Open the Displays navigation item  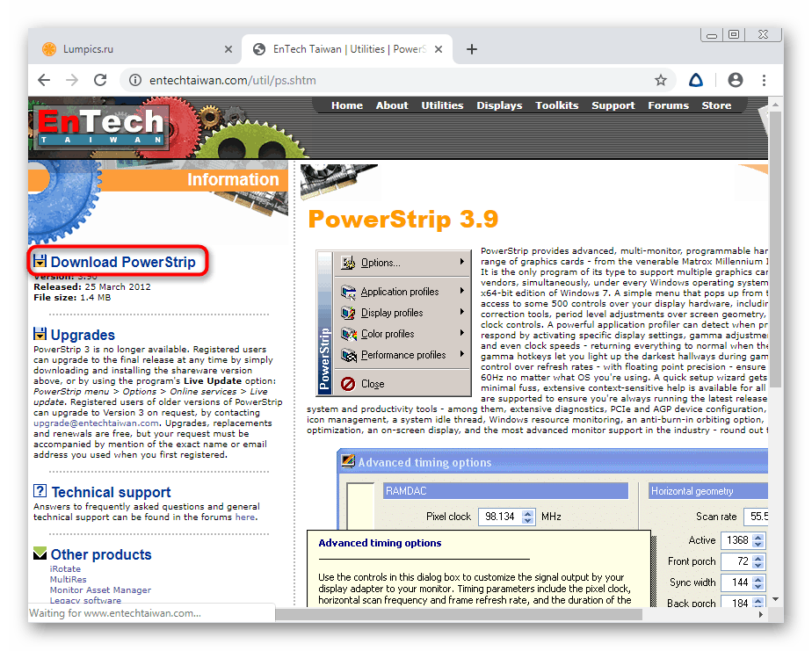click(499, 105)
